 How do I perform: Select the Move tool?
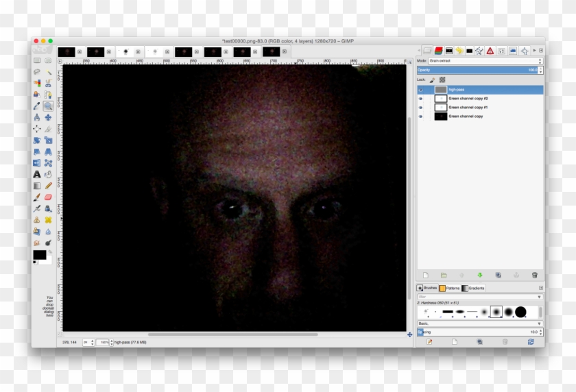[48, 117]
